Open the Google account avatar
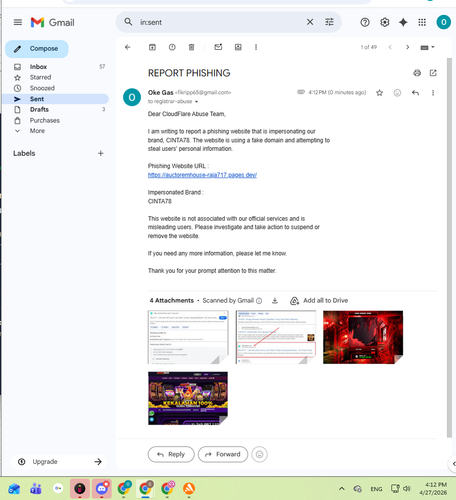The image size is (456, 500). pyautogui.click(x=443, y=22)
